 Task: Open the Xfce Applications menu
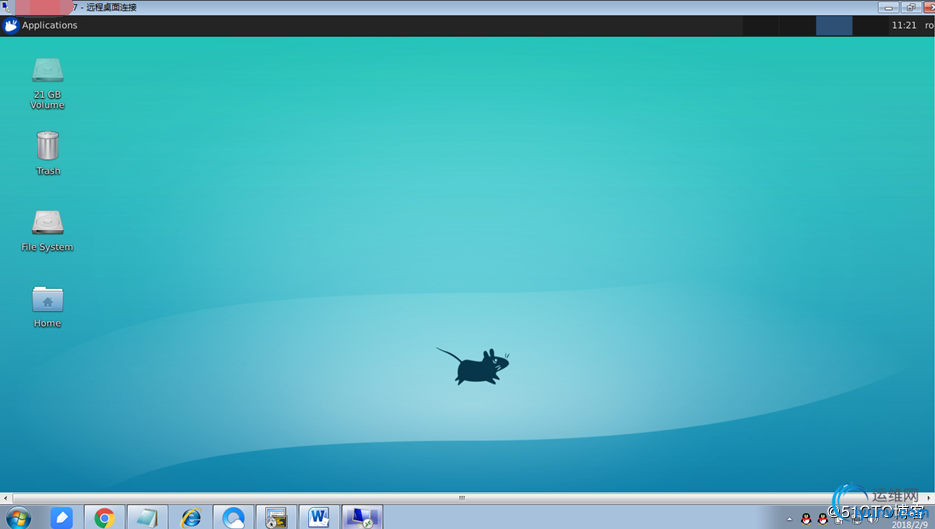click(x=40, y=25)
